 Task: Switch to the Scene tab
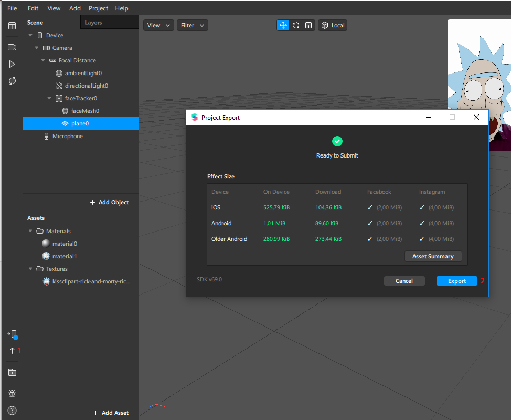35,23
